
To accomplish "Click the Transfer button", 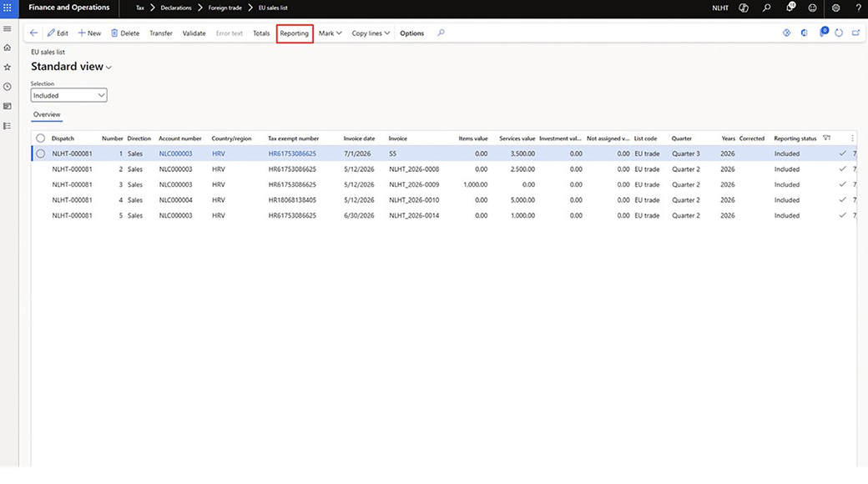I will click(x=161, y=33).
